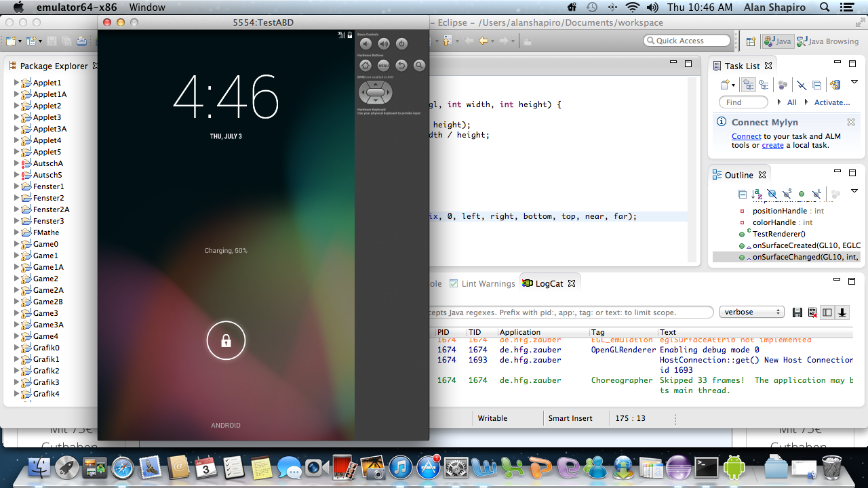
Task: Select TestRenderer() constructor in Outline
Action: click(772, 234)
